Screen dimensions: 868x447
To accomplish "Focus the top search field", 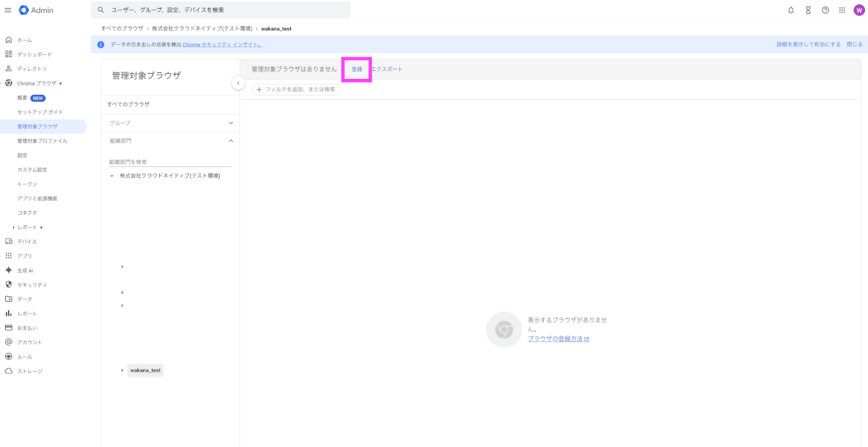I will tap(221, 10).
